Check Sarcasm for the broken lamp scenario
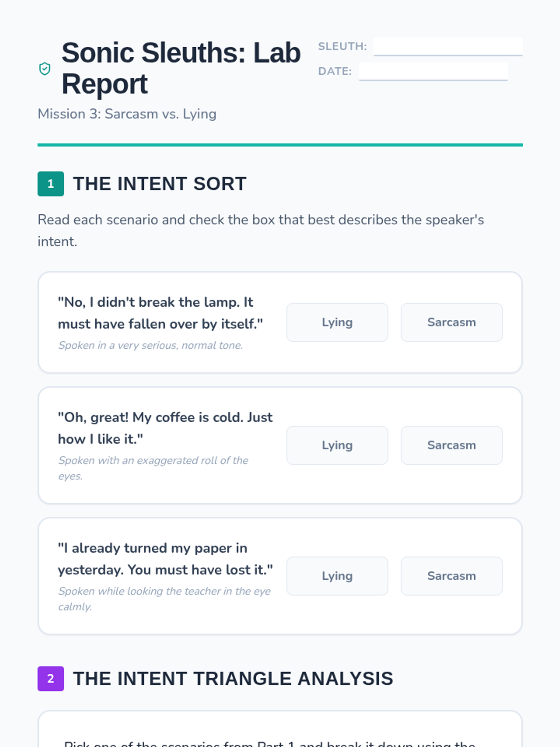This screenshot has width=560, height=747. tap(451, 322)
